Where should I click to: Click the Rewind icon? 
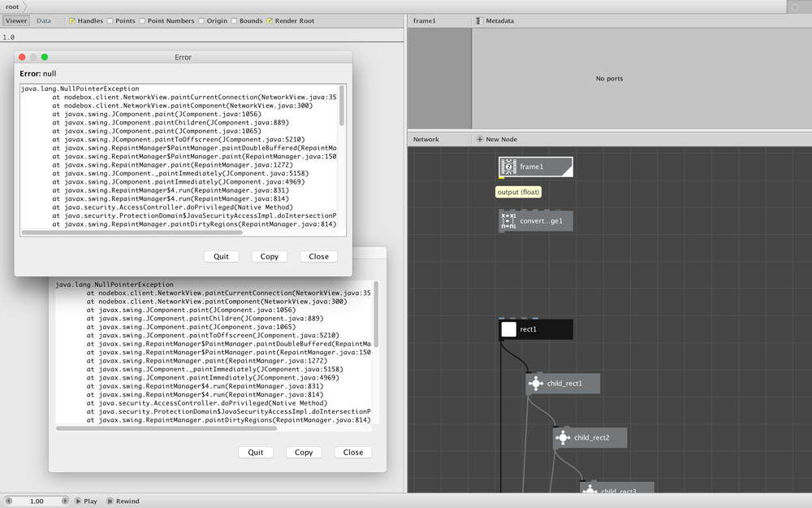pos(110,501)
